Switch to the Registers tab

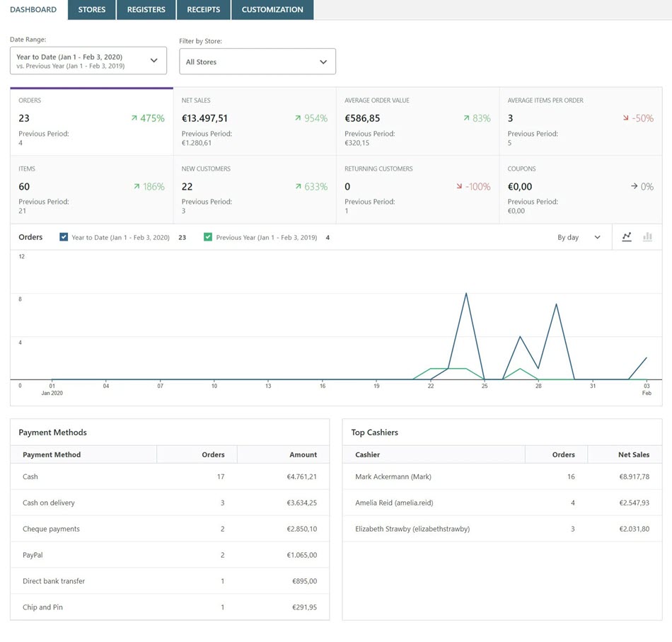[x=146, y=9]
